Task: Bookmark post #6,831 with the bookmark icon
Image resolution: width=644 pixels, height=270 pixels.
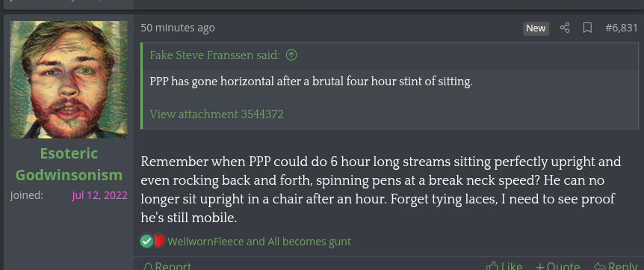Action: pos(587,28)
